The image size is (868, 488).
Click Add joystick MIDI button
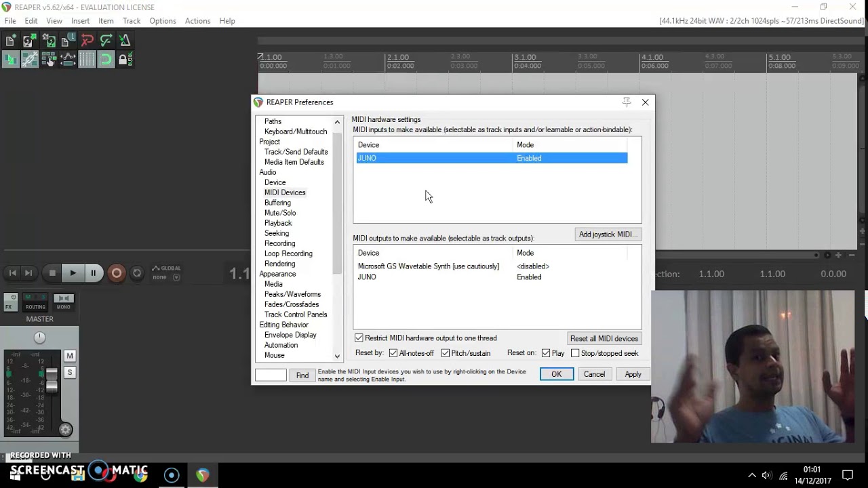pyautogui.click(x=608, y=235)
